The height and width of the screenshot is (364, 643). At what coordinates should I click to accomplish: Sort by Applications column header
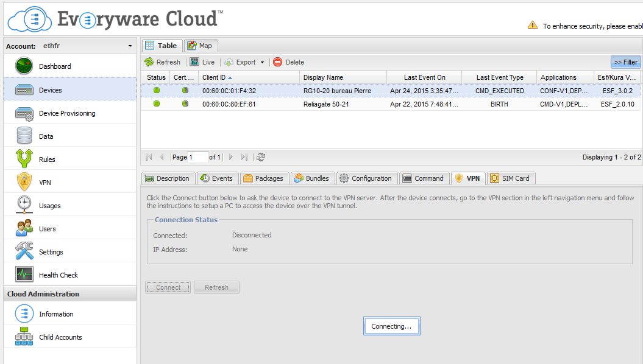565,77
